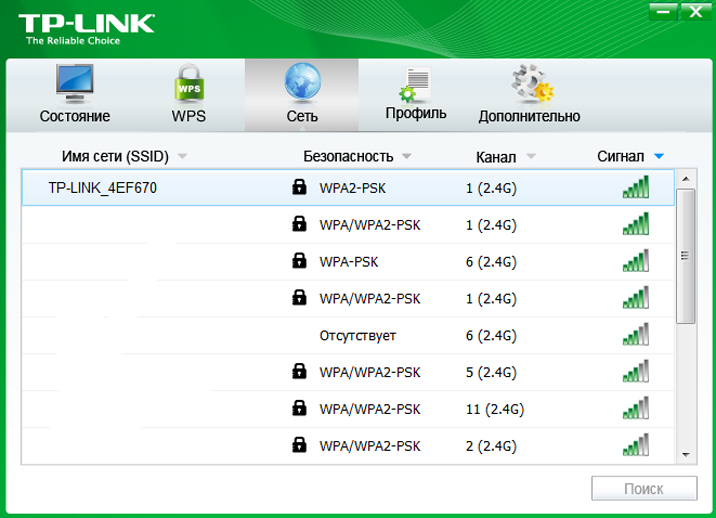
Task: Click signal bars in channel 11 row
Action: (636, 408)
